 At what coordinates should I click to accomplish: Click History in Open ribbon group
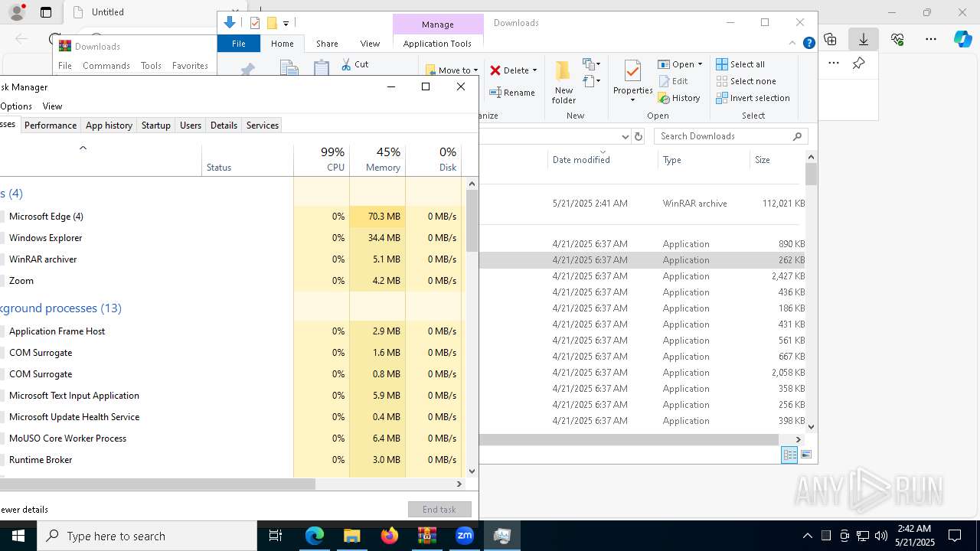click(678, 98)
